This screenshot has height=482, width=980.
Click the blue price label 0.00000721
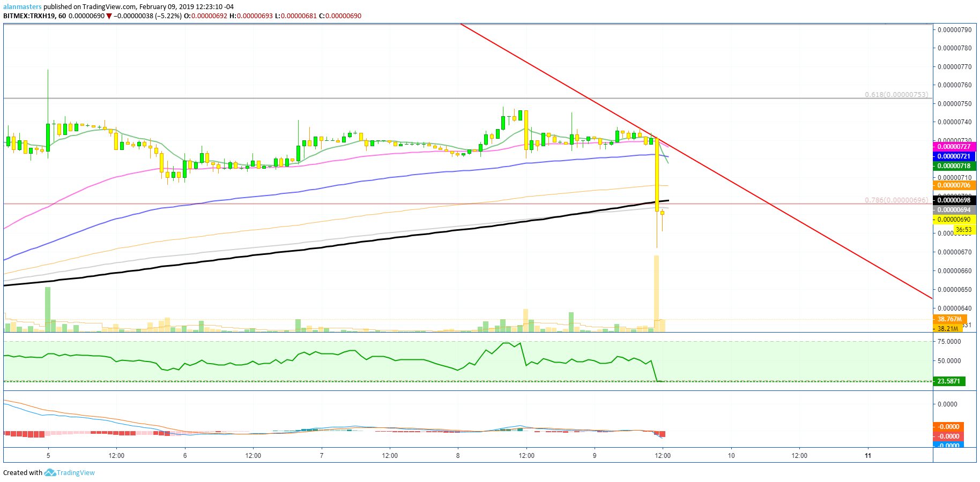(x=955, y=156)
